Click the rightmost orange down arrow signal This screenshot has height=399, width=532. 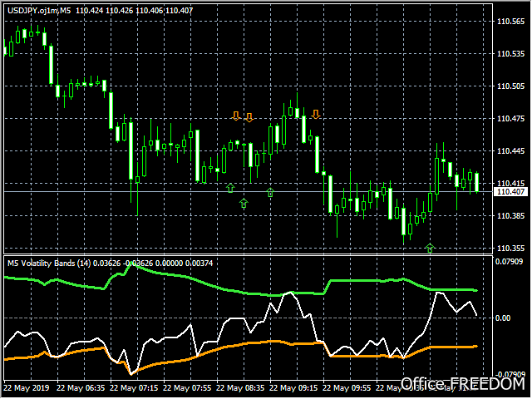coord(316,115)
